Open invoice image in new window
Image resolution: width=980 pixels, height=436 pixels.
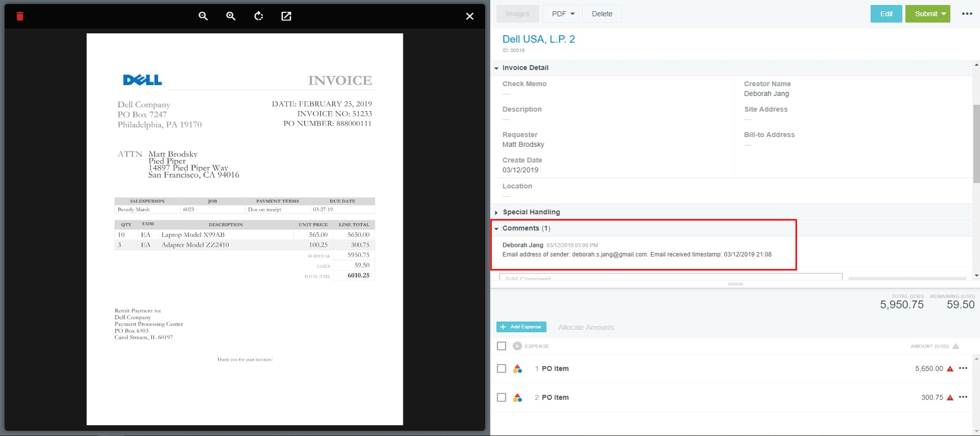286,16
